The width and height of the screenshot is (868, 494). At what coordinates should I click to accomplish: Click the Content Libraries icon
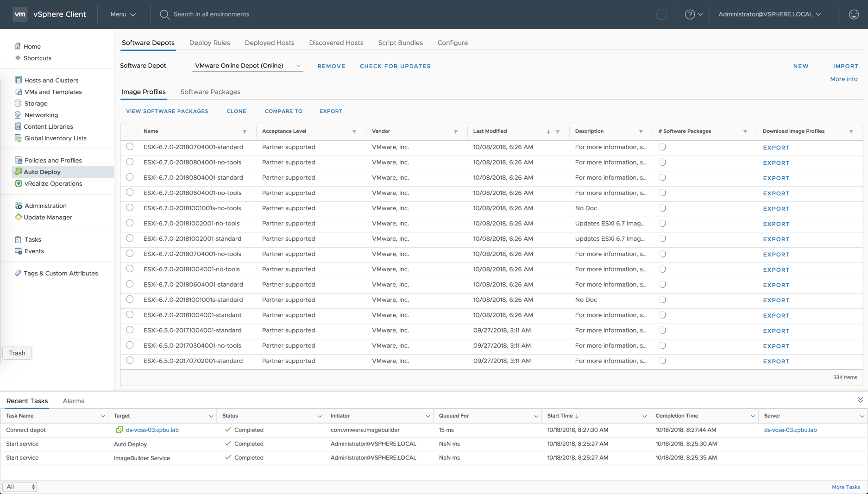coord(18,126)
